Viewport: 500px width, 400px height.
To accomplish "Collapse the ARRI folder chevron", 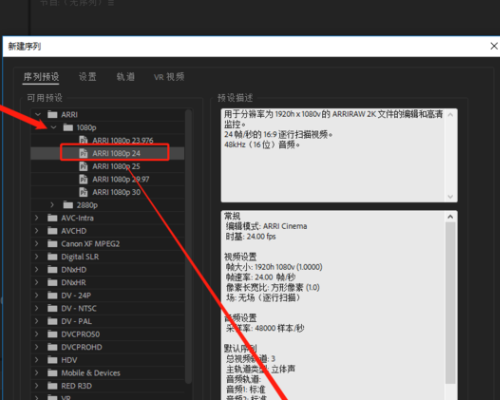I will coord(38,115).
